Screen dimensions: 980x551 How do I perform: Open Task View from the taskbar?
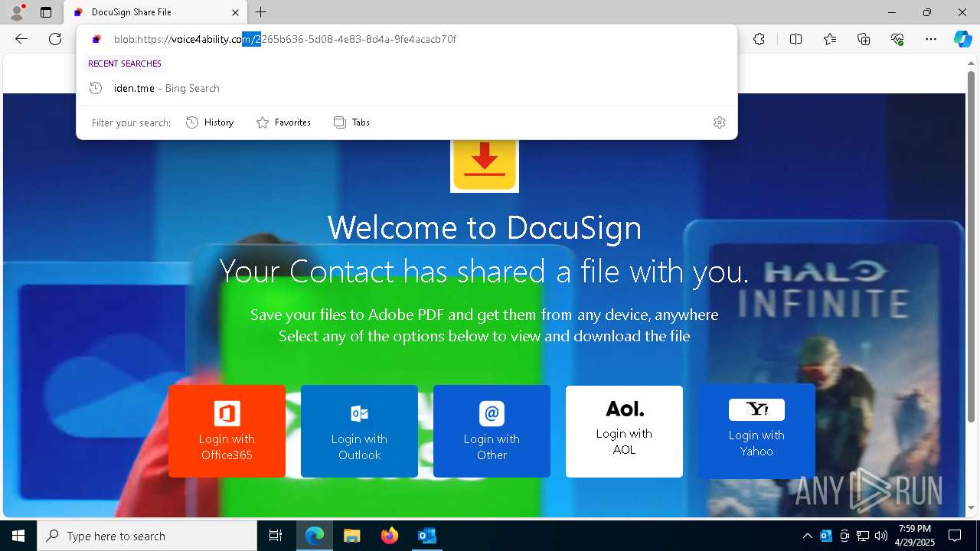point(276,536)
